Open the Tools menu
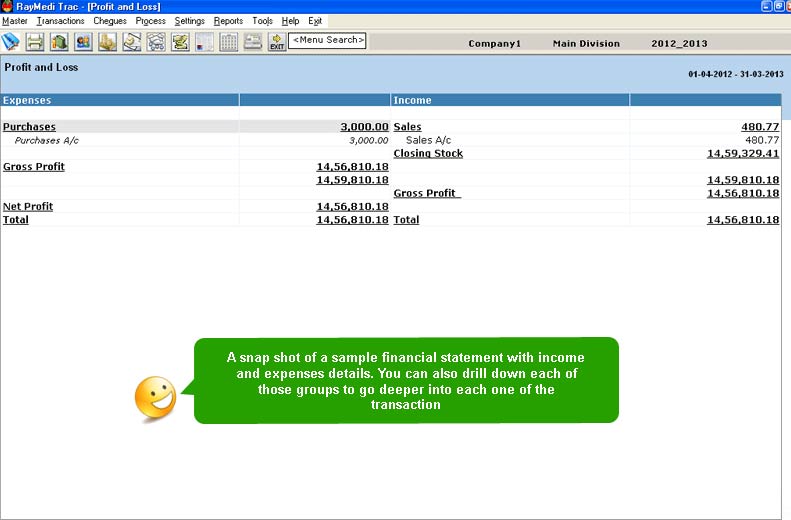791x520 pixels. [262, 21]
